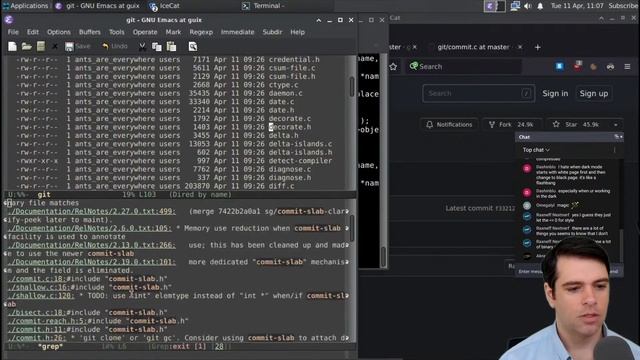Open the Star button dropdown arrow on GitHub
Screen dimensions: 640x360
pyautogui.click(x=616, y=124)
